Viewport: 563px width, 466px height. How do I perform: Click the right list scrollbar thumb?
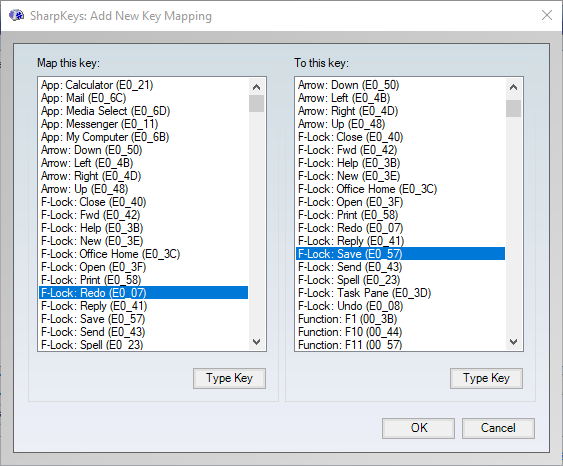(513, 108)
